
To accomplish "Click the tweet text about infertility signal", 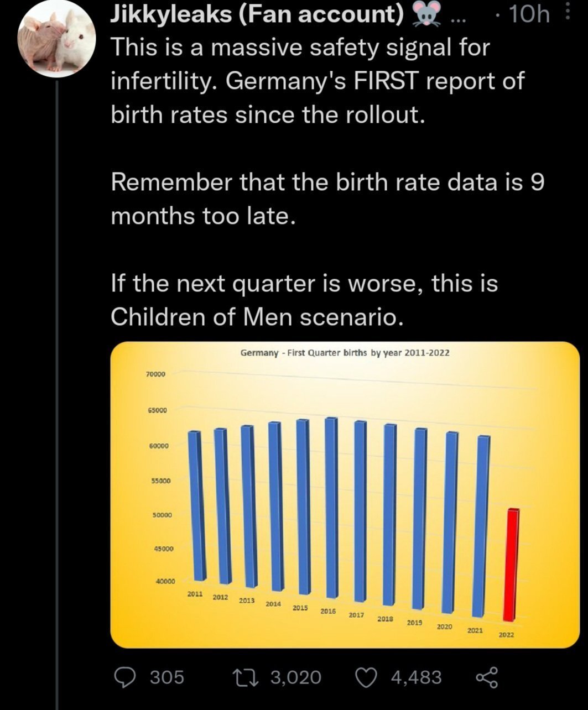I will (x=318, y=81).
